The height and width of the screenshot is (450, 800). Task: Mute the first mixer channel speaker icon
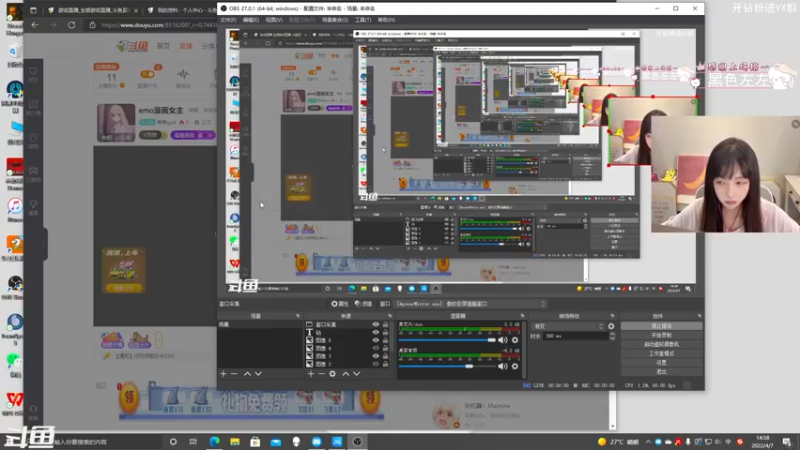click(x=503, y=340)
